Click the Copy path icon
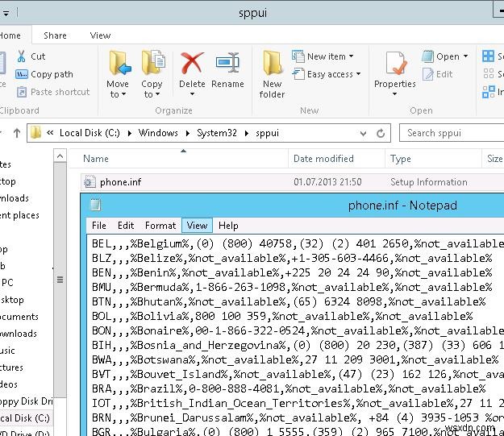Viewport: 504px width, 436px height. click(22, 74)
